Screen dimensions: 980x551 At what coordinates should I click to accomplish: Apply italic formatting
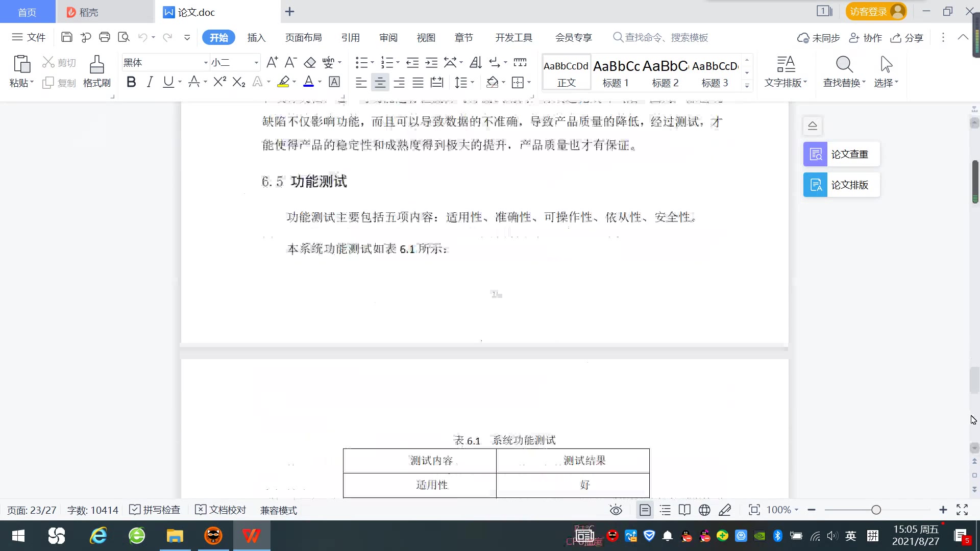[150, 82]
